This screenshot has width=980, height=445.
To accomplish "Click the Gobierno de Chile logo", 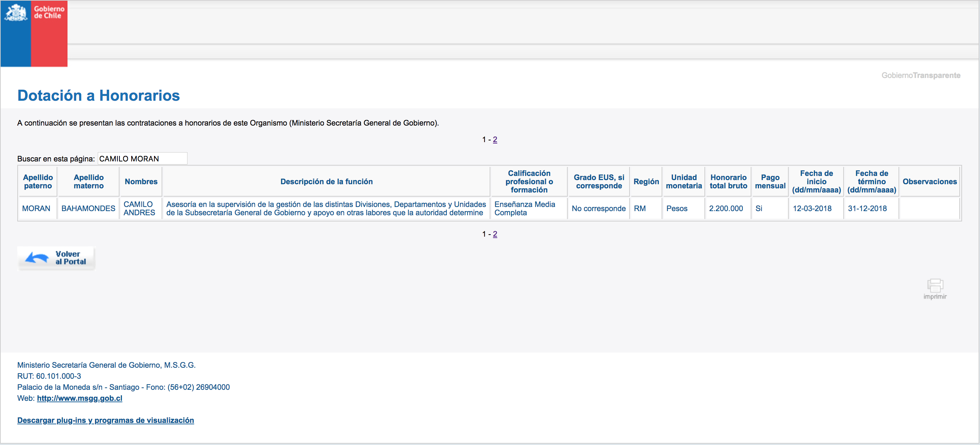I will coord(34,33).
